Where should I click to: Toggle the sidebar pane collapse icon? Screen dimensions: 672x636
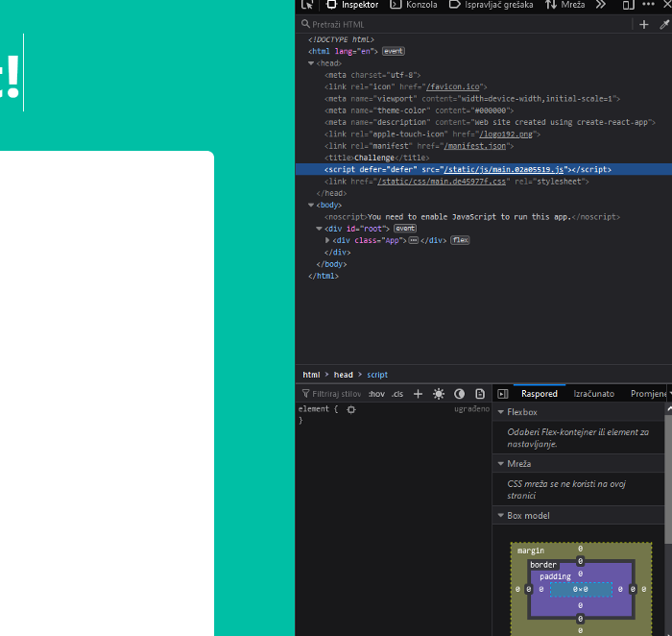coord(502,394)
